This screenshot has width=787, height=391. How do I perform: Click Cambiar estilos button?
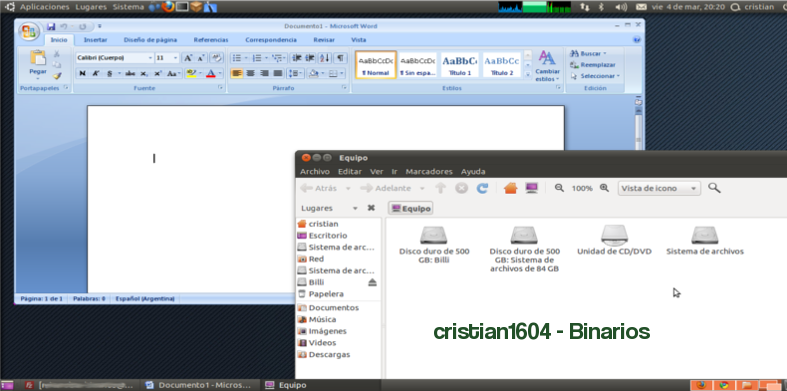point(547,66)
